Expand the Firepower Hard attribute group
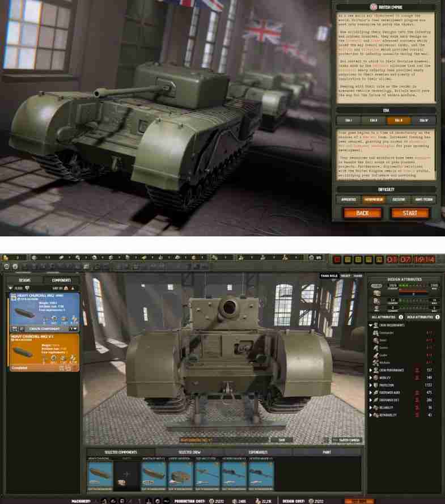Screen dimensions: 445x504 [371, 392]
